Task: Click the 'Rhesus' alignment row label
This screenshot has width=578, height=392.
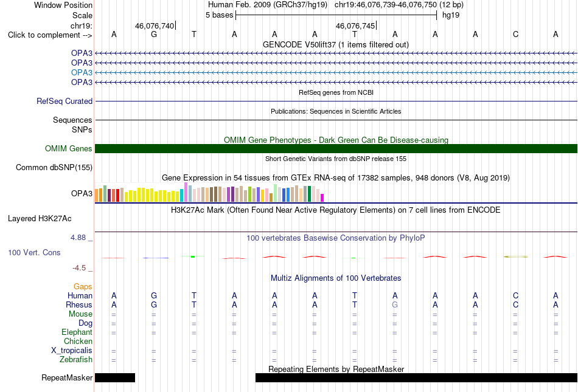Action: [x=79, y=305]
